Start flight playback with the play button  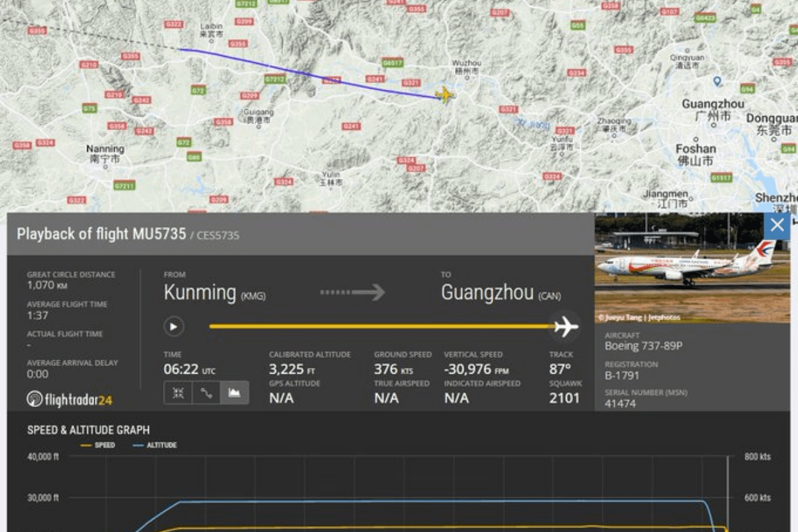[x=174, y=327]
